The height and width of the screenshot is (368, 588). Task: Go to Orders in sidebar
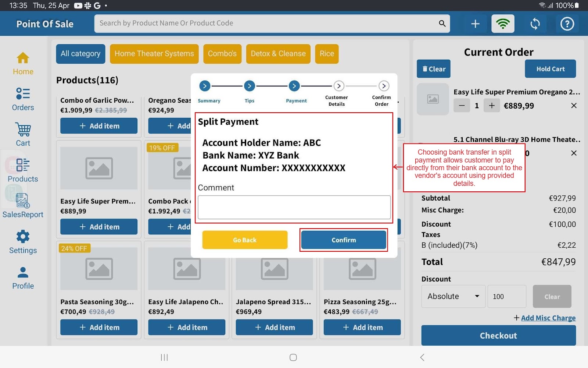(x=23, y=99)
